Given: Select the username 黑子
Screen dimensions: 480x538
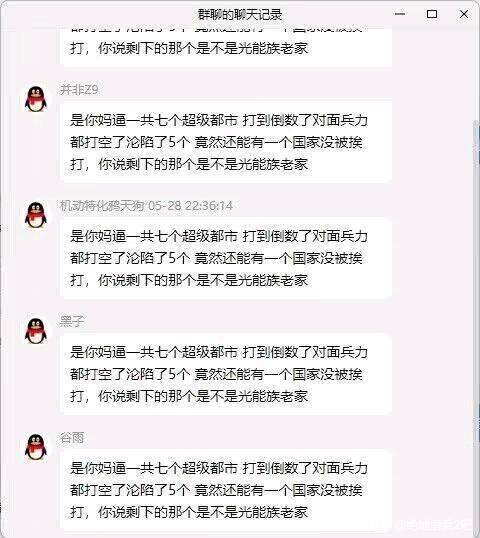Looking at the screenshot, I should pos(72,321).
